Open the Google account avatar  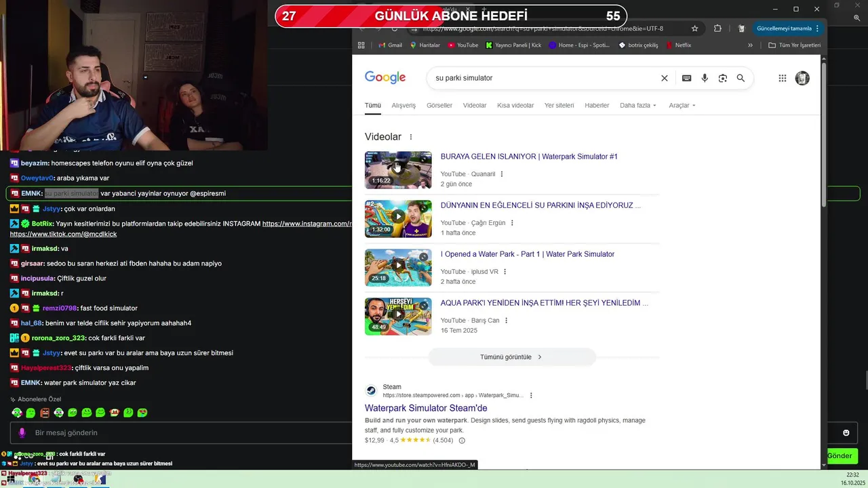coord(802,78)
